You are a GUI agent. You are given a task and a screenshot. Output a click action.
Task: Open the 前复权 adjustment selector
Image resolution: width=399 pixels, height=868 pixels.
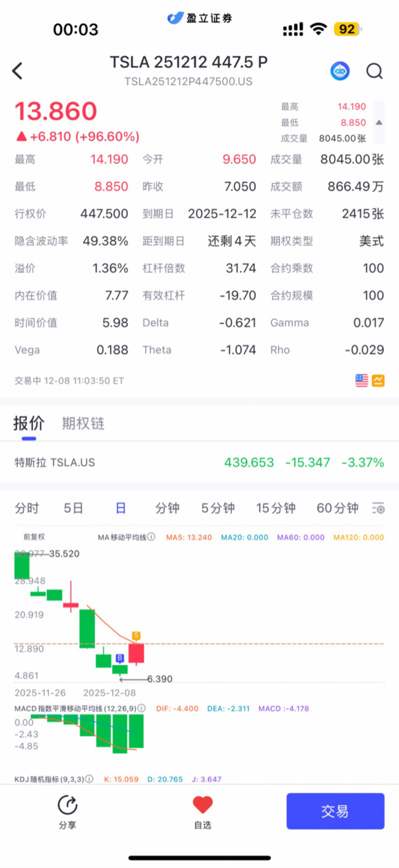coord(34,537)
